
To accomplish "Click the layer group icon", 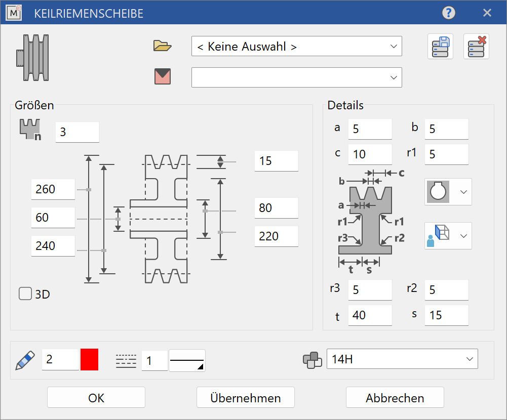I will click(x=313, y=360).
